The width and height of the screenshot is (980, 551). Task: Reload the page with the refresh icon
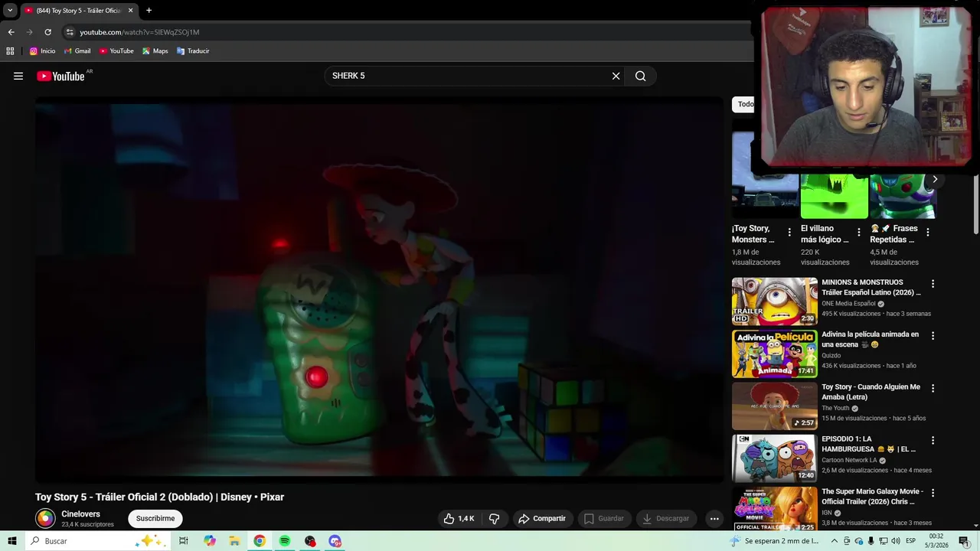click(47, 32)
